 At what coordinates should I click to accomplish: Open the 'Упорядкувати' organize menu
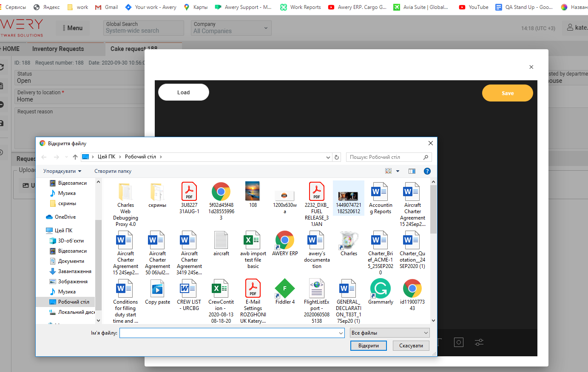click(x=62, y=171)
